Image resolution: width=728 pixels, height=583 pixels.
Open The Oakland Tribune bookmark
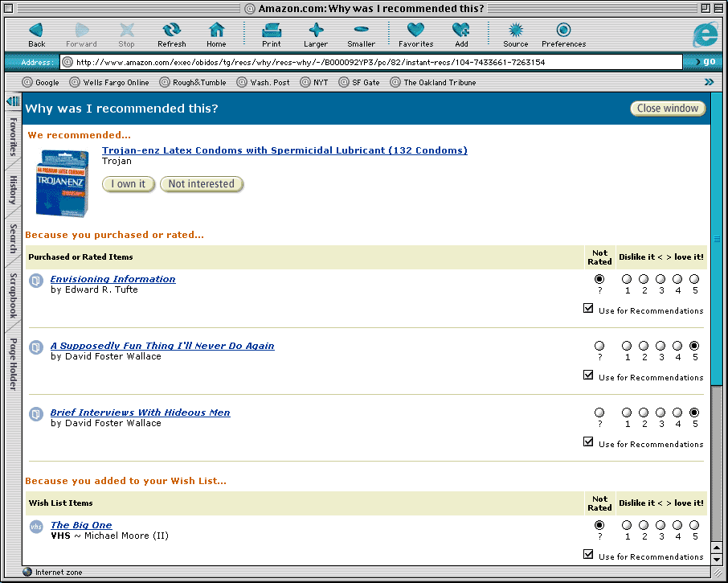pos(433,82)
